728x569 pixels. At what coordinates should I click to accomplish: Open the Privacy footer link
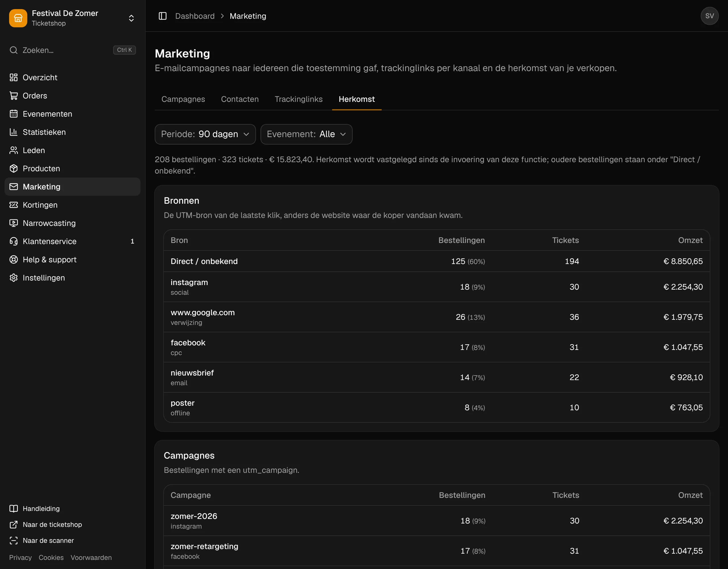click(20, 558)
